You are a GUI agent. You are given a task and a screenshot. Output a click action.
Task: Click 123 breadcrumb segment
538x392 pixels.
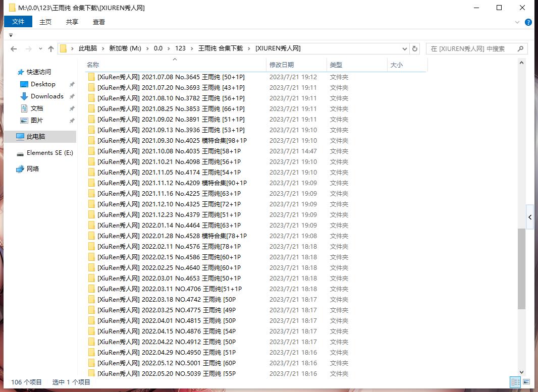point(180,48)
